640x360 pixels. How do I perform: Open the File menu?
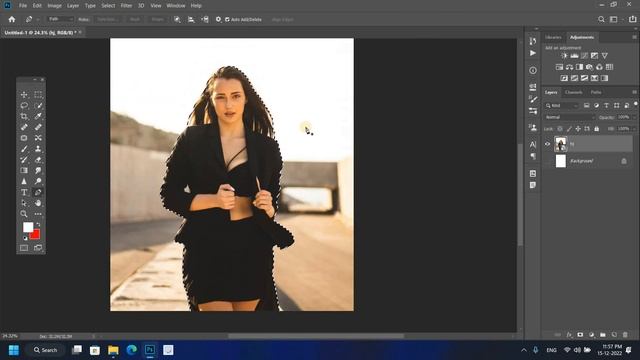coord(23,6)
